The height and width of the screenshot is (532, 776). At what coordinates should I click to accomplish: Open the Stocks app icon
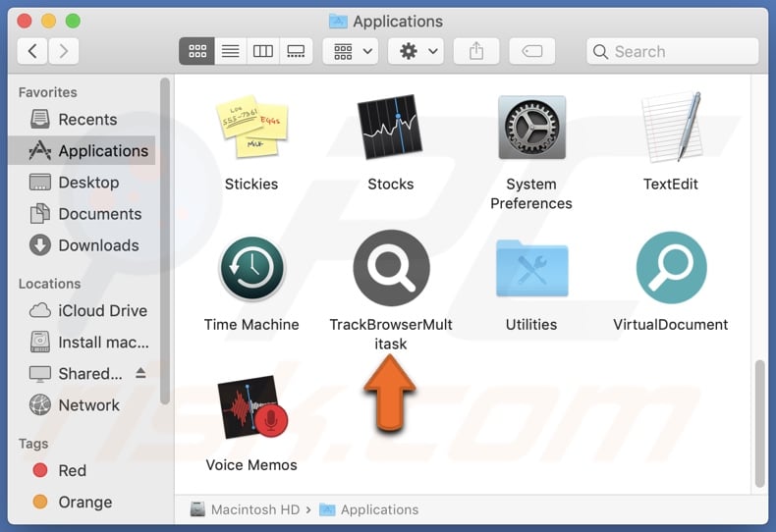click(390, 127)
